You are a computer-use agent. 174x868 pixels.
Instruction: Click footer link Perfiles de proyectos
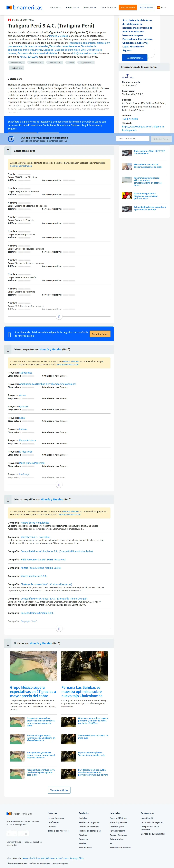click(89, 823)
